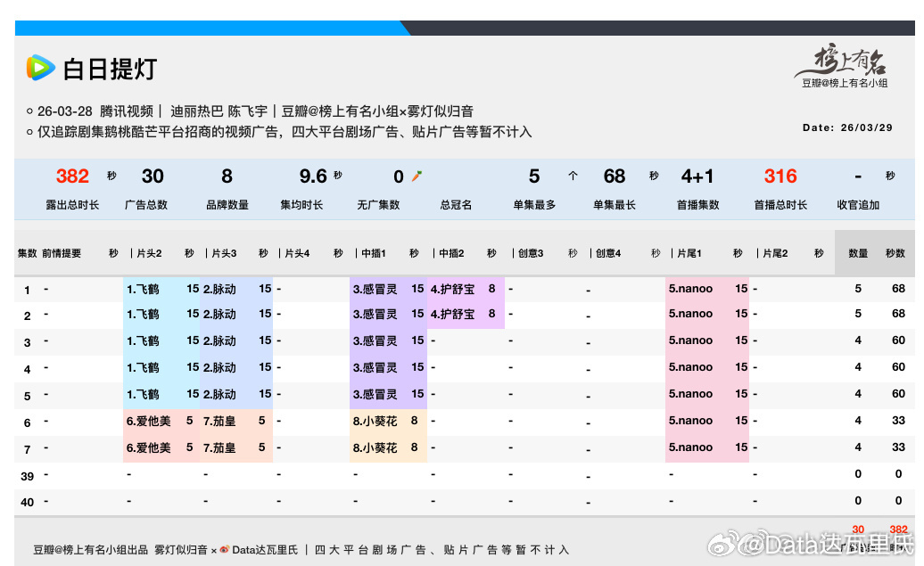This screenshot has width=924, height=566.
Task: Click 8.小葵花 in episode 7 row
Action: pyautogui.click(x=375, y=447)
